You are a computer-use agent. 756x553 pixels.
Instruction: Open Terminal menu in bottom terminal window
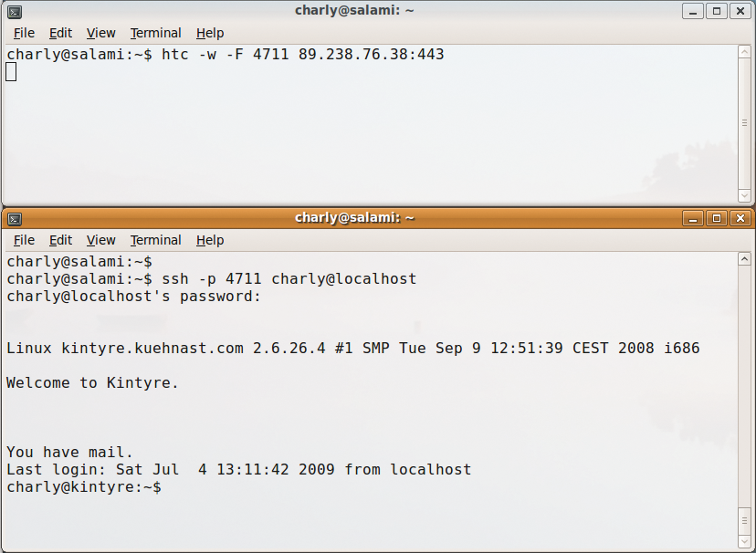coord(156,240)
